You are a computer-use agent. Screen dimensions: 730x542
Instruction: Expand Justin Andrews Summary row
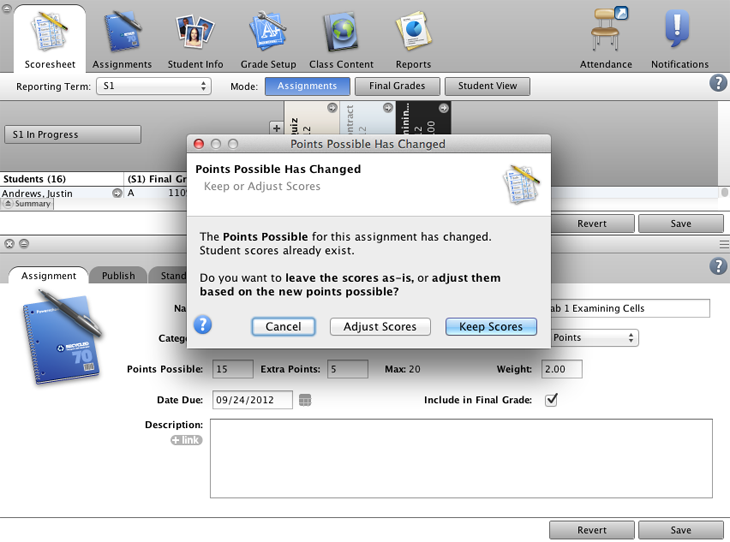pos(27,204)
